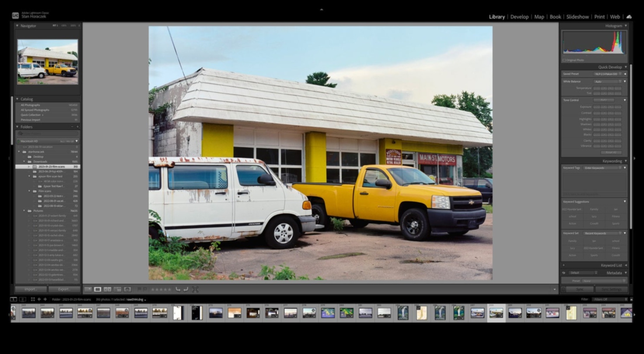Image resolution: width=644 pixels, height=354 pixels.
Task: Expand the Film scans folder
Action: 29,191
